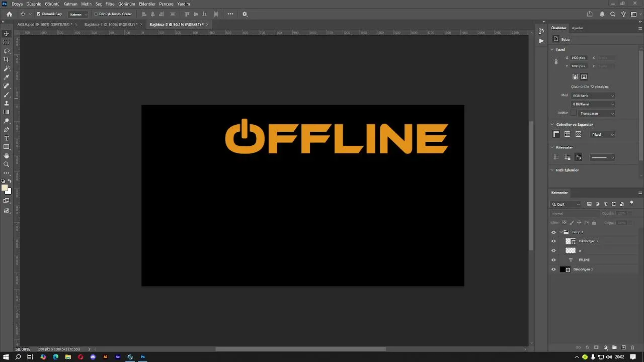Screen dimensions: 644x362
Task: Select the Zoom tool
Action: [7, 164]
